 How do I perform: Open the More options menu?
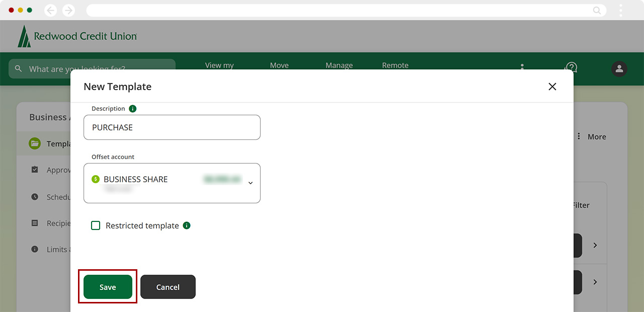tap(591, 136)
